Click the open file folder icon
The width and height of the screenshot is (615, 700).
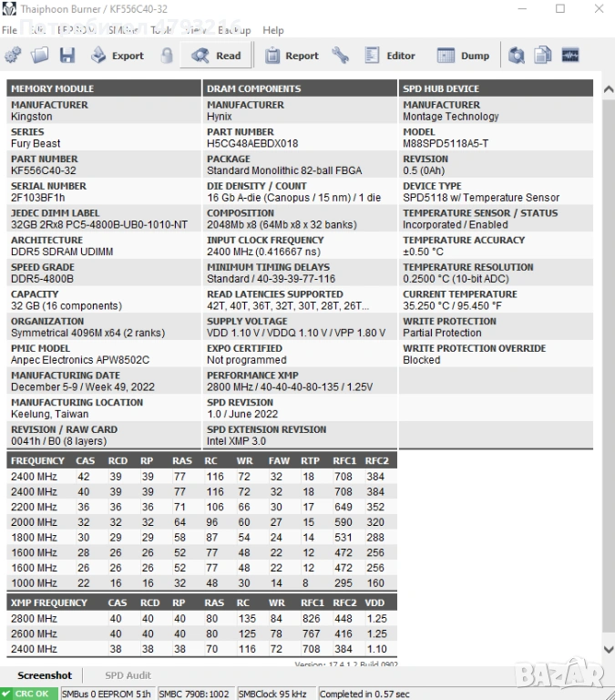(x=40, y=56)
